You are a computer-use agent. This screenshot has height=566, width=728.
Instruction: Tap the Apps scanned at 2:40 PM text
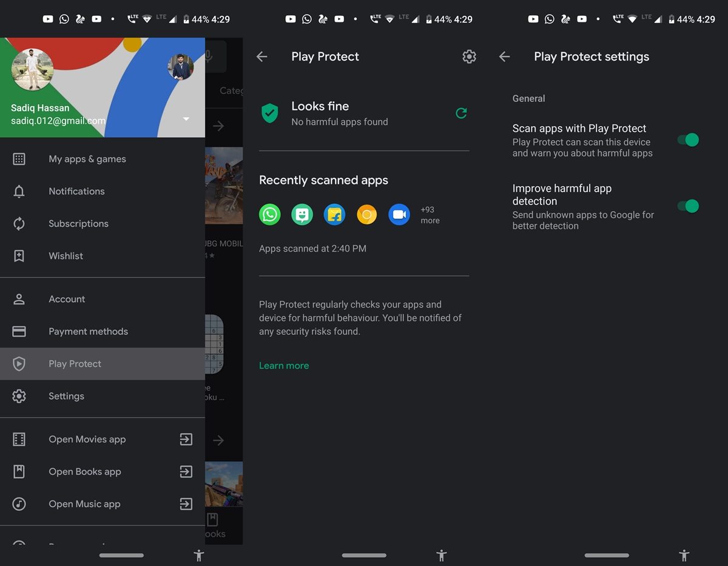(x=312, y=248)
